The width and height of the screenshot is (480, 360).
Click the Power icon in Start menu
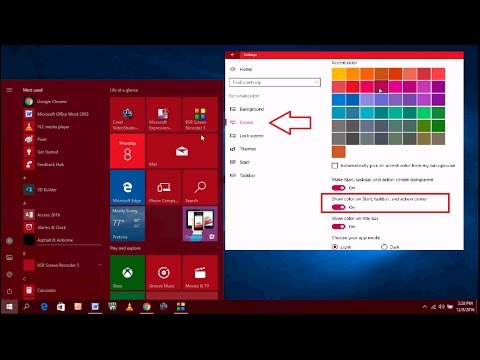click(x=9, y=291)
